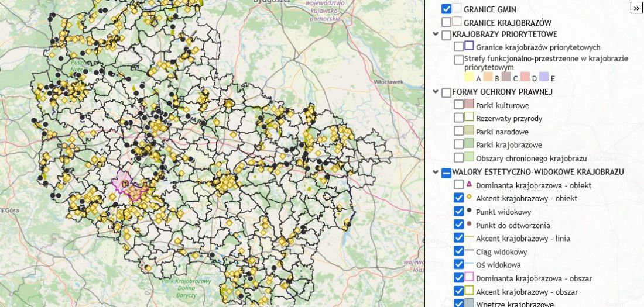
Task: Click Akcent krajobrazowy - obiekt diamond icon
Action: [470, 196]
